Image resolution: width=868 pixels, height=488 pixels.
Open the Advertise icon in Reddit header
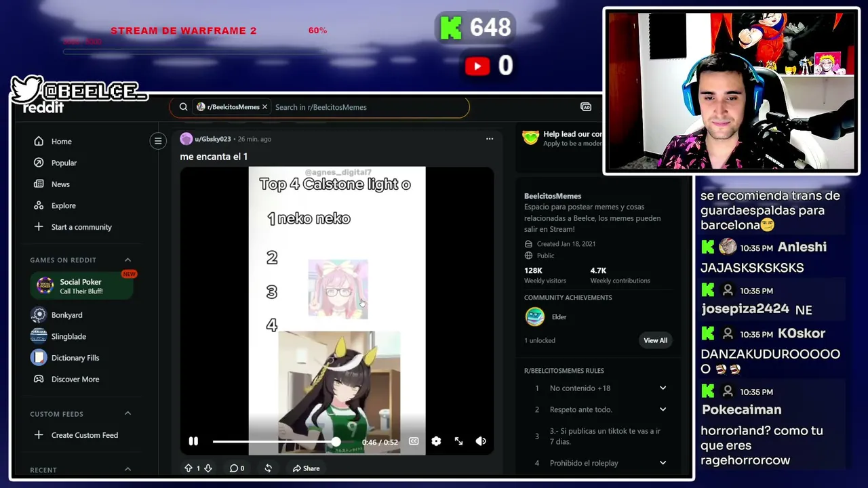click(586, 107)
